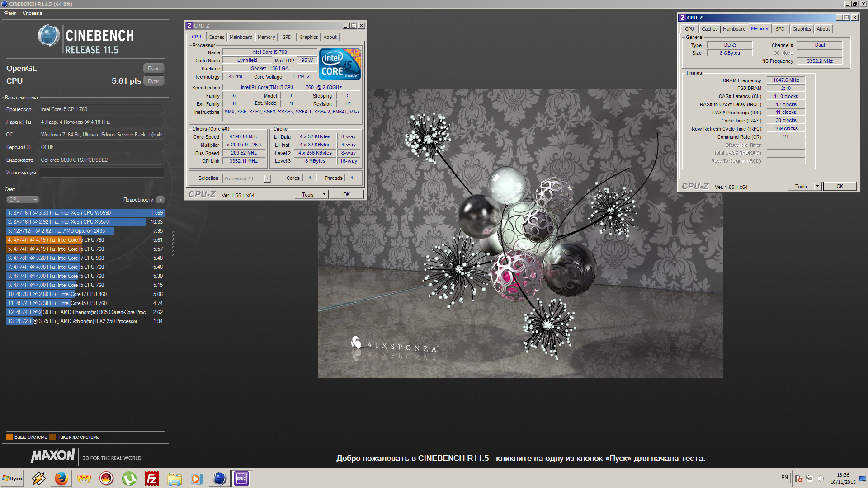The height and width of the screenshot is (488, 868).
Task: Open Tools dropdown arrow in Memory window
Action: pyautogui.click(x=817, y=186)
